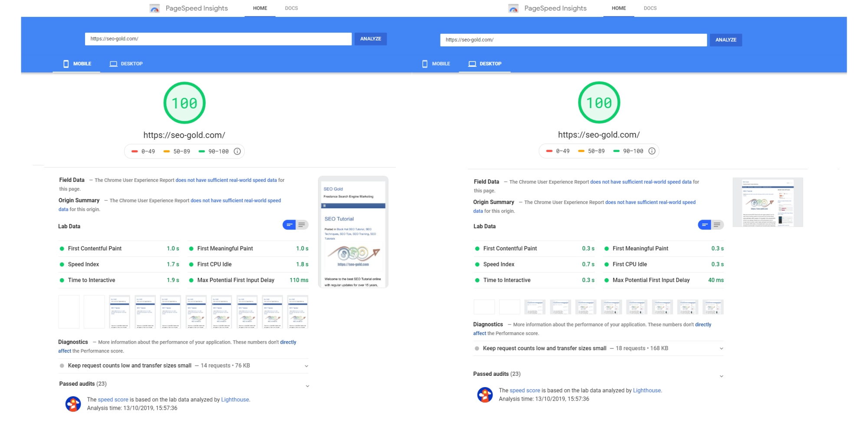Click the left URL input field
The height and width of the screenshot is (434, 868).
tap(218, 39)
